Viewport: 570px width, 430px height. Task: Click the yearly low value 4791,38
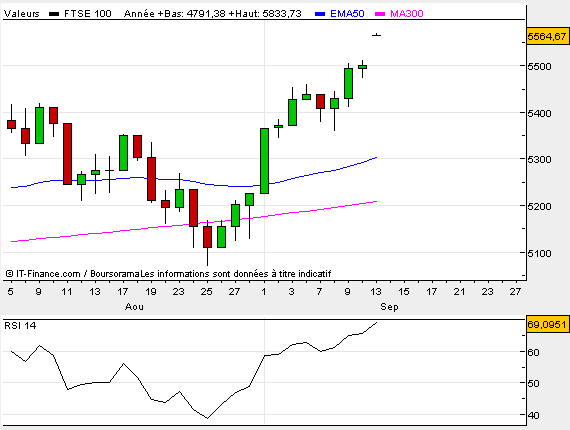coord(205,14)
